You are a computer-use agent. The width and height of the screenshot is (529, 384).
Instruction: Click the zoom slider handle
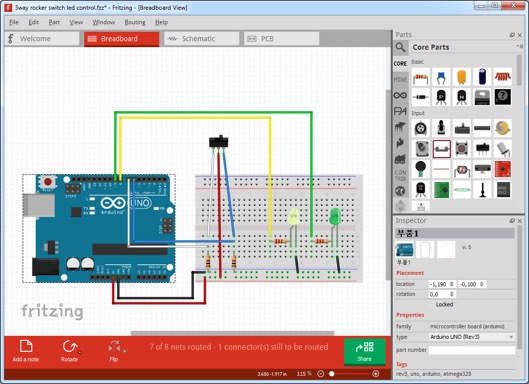tap(332, 374)
